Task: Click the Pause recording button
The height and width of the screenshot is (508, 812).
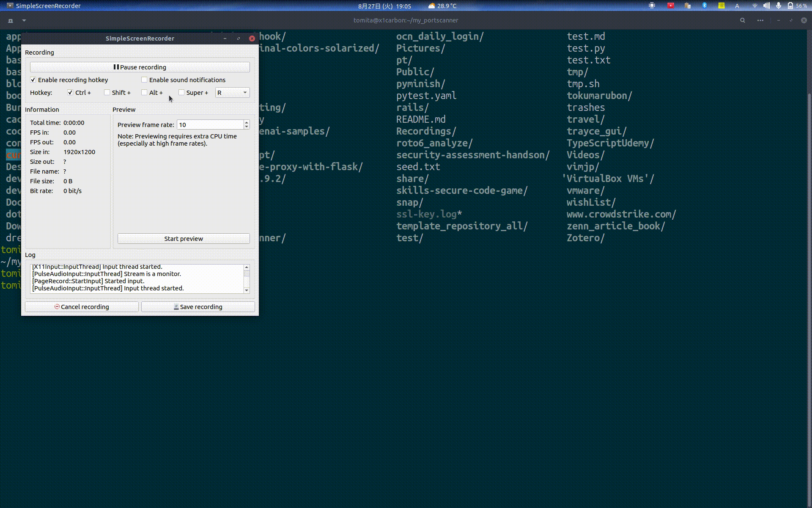Action: pos(140,67)
